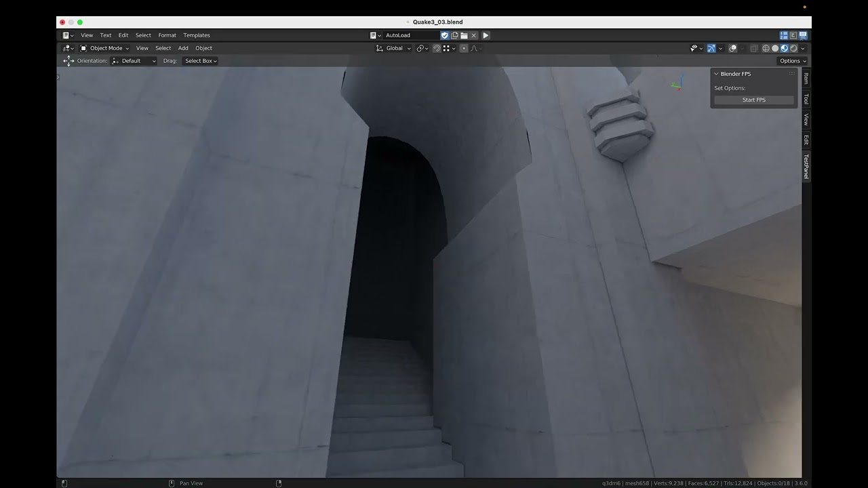Screen dimensions: 868x488
Task: Open the Add menu
Action: point(183,48)
